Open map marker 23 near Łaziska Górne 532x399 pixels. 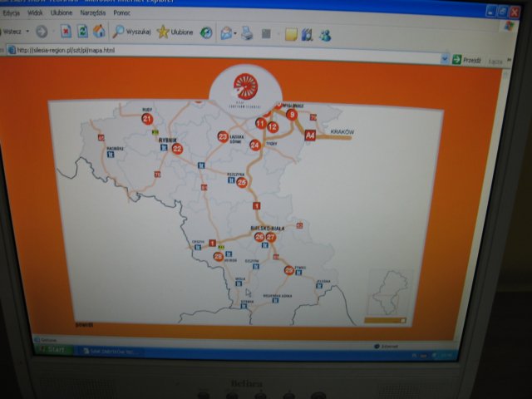click(223, 136)
